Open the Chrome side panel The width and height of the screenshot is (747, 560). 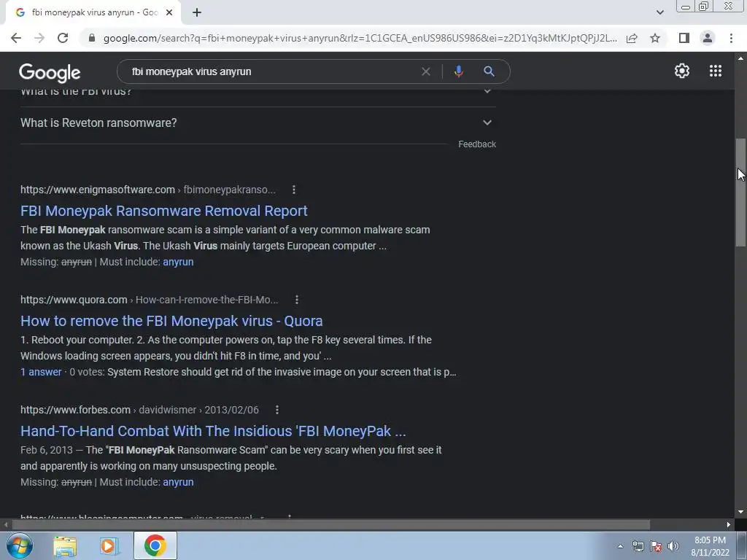tap(684, 38)
